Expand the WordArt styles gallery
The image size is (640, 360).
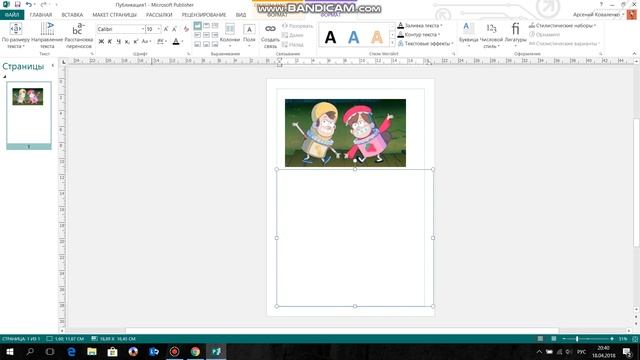pyautogui.click(x=392, y=44)
